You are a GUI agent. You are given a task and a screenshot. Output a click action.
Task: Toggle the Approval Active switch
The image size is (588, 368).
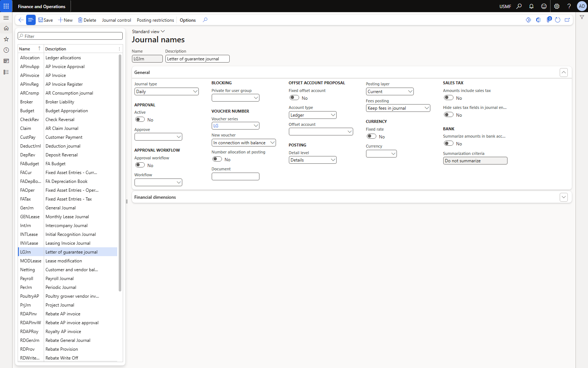(140, 119)
